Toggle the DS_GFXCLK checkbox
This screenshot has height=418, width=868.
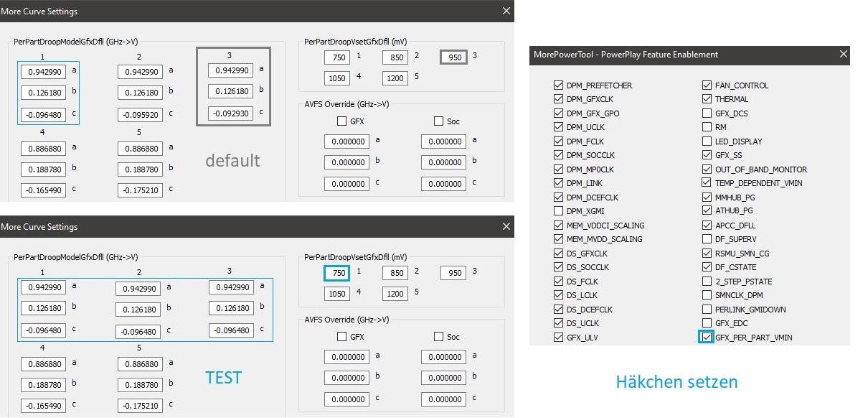click(559, 254)
